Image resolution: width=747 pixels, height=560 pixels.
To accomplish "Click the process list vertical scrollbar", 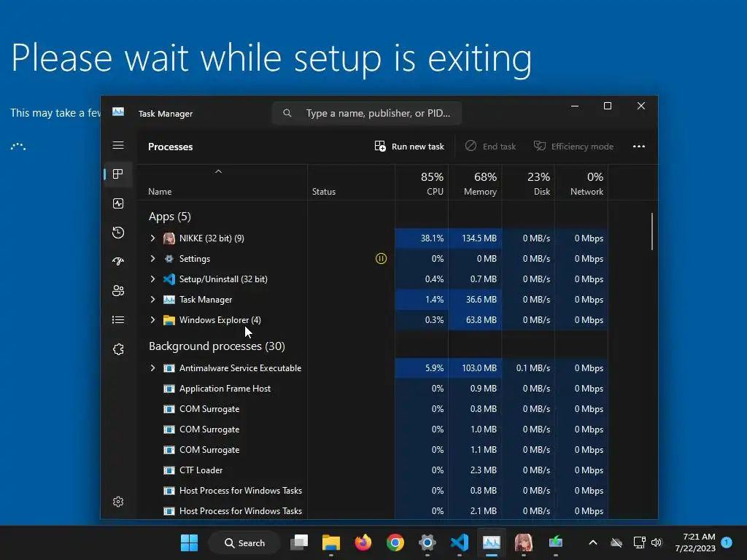I will tap(651, 231).
